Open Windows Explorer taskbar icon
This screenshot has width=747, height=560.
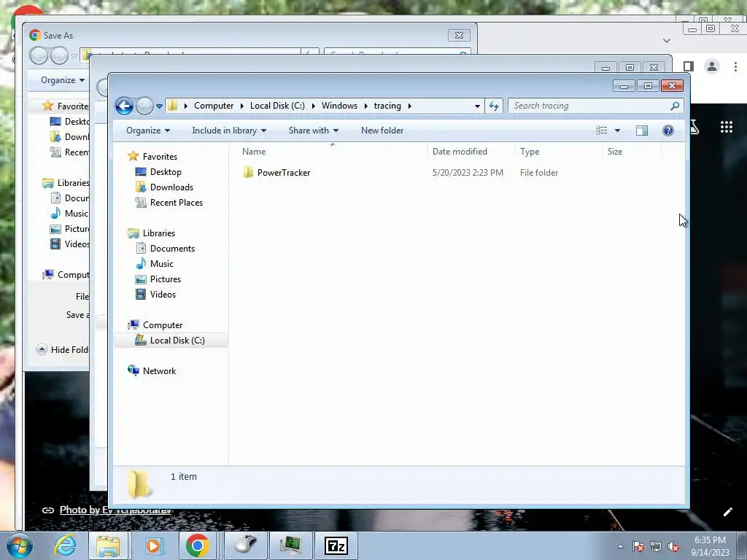click(x=108, y=545)
